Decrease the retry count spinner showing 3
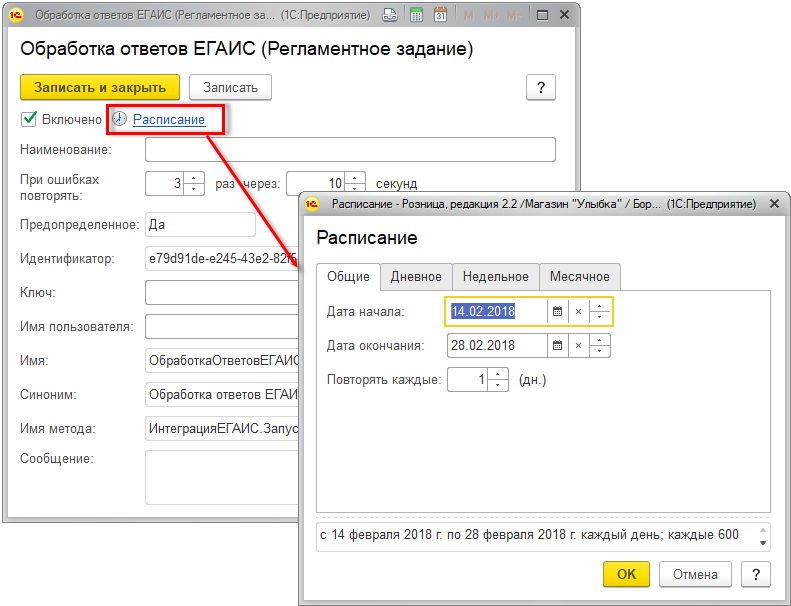 click(194, 189)
